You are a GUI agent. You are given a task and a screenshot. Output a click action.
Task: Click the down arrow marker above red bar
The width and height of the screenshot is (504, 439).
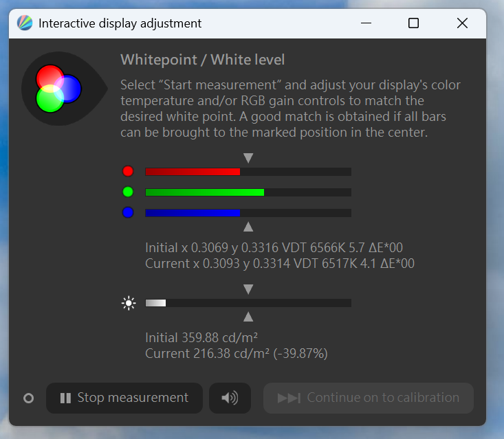point(248,158)
